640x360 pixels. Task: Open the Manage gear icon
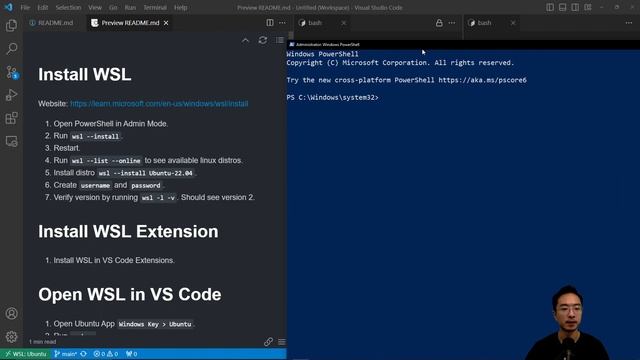11,337
